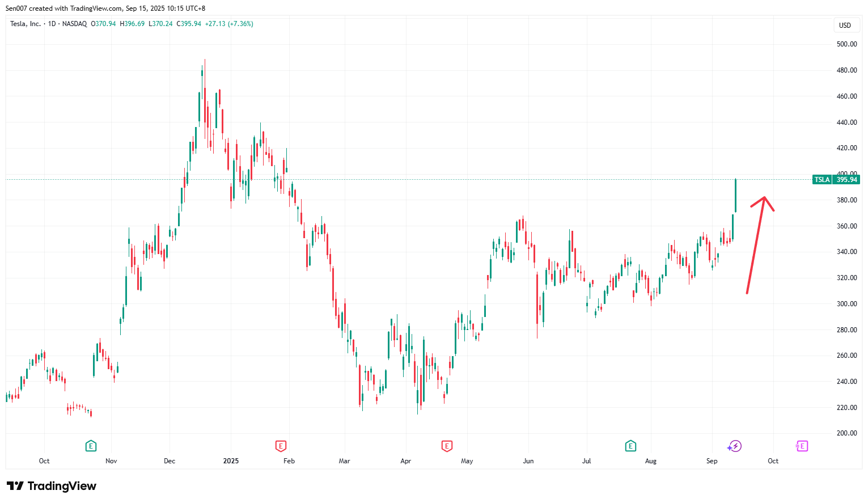Click the 440.00 price axis label

tap(847, 122)
